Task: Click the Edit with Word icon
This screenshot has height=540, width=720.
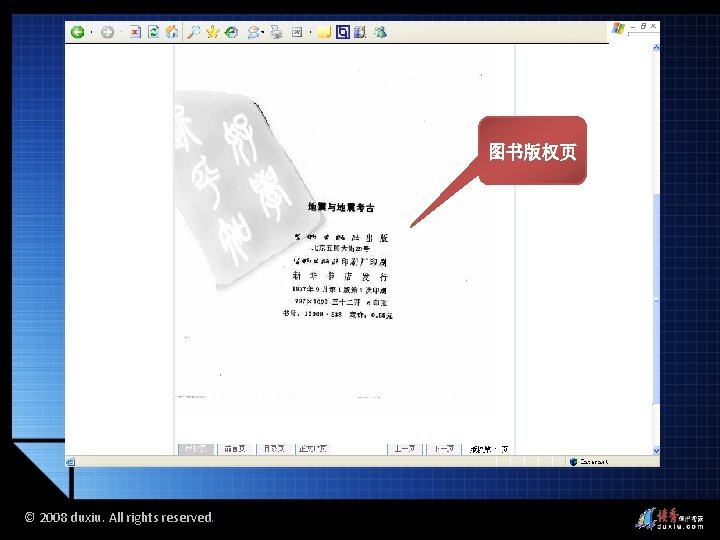Action: click(x=297, y=32)
